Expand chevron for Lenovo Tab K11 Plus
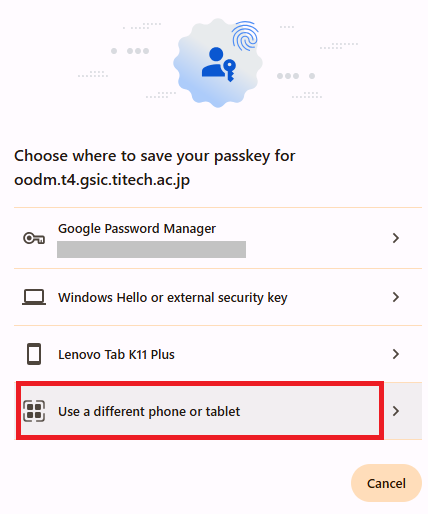The height and width of the screenshot is (514, 428). pyautogui.click(x=396, y=354)
